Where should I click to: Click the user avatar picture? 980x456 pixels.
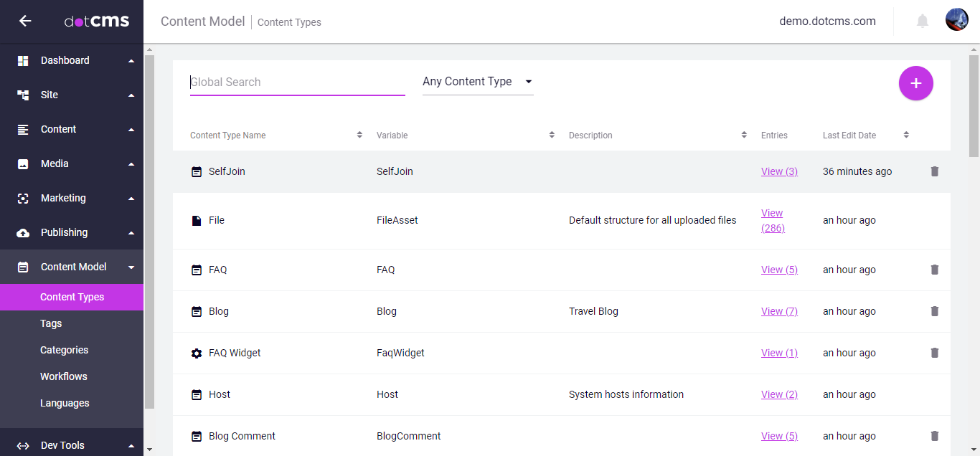(957, 20)
